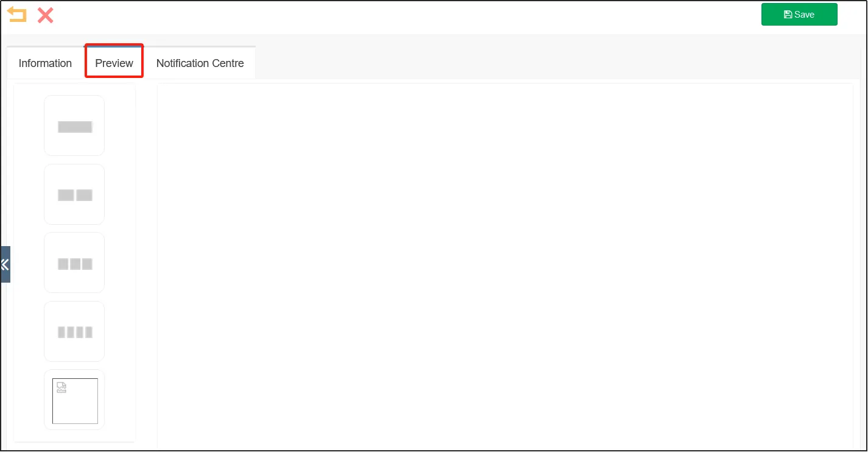
Task: Select the image placeholder widget tile
Action: pyautogui.click(x=74, y=400)
